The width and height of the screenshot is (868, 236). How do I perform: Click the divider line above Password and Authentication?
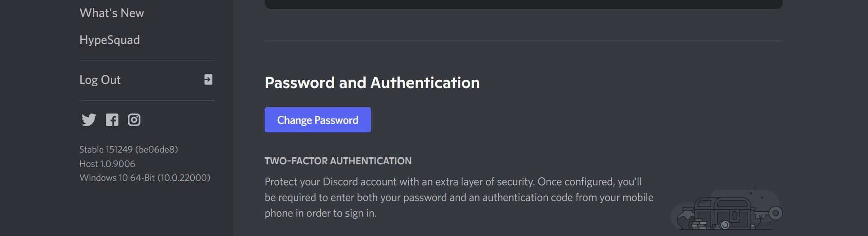pos(523,41)
